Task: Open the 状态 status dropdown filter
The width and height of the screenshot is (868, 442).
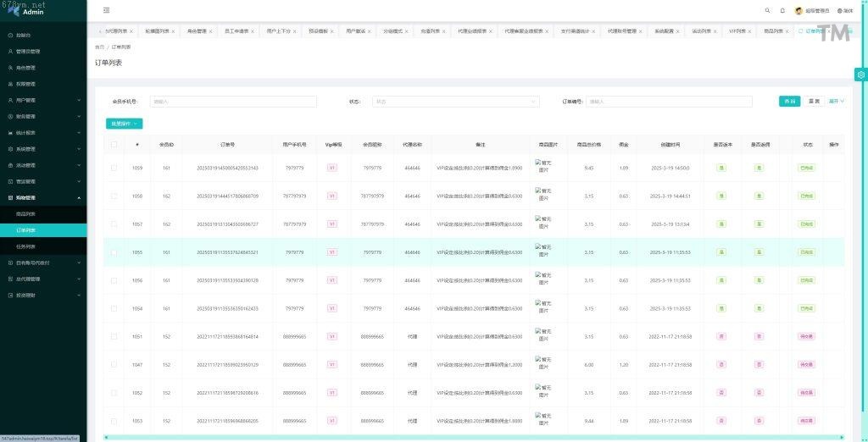Action: click(x=455, y=102)
